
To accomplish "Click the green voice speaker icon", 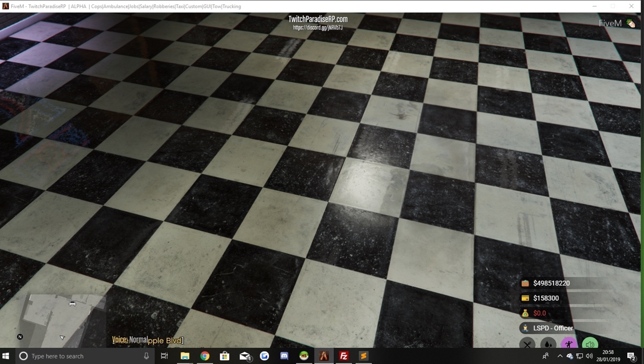I will tap(590, 344).
